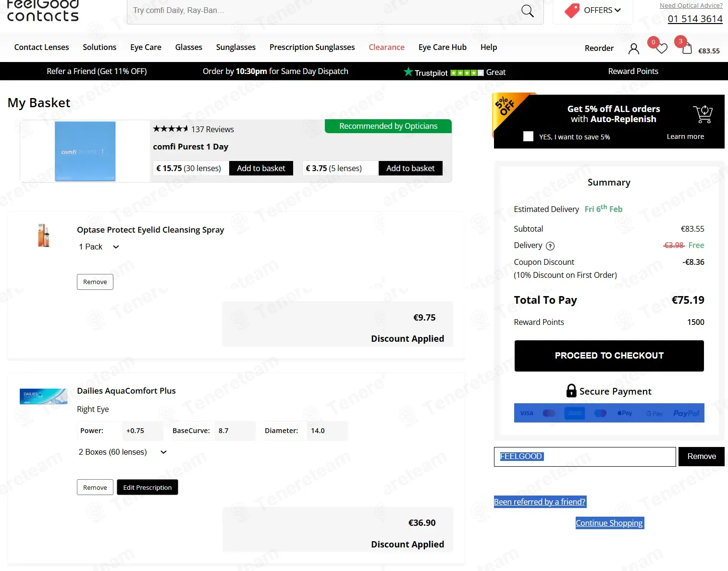Image resolution: width=728 pixels, height=571 pixels.
Task: Click Refer a Friend (Get 11% OFF)
Action: click(x=97, y=71)
